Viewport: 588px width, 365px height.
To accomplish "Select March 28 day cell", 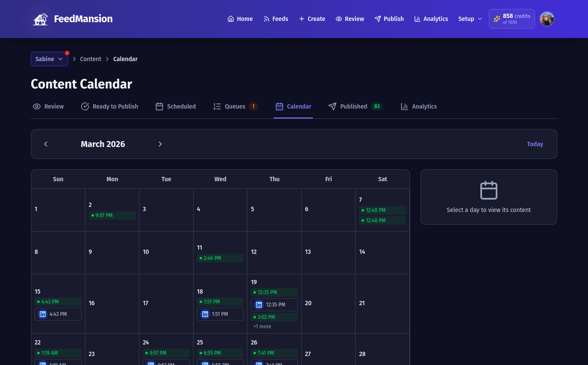I will coord(382,350).
